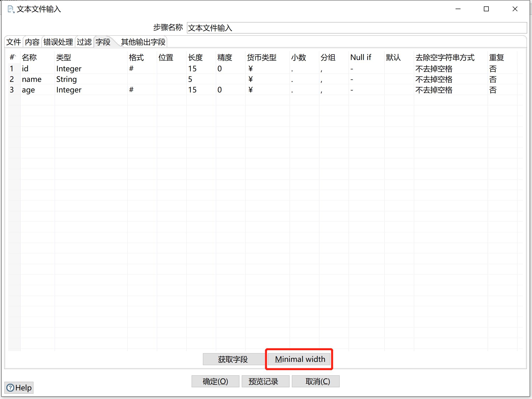Click the 格式 column header

[142, 57]
